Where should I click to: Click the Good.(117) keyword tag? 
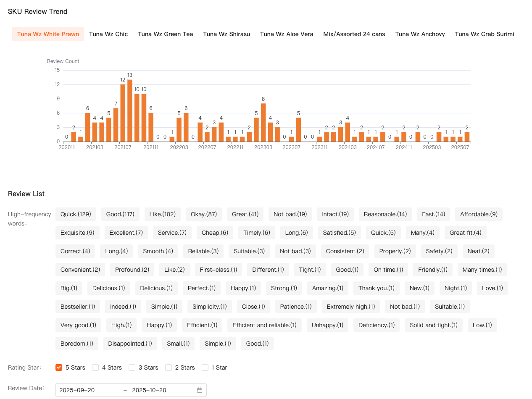click(120, 214)
